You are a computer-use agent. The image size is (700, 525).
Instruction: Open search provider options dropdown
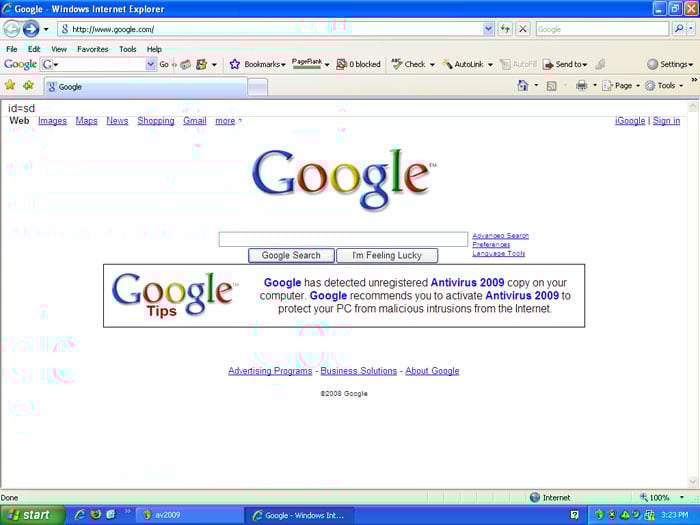(691, 29)
